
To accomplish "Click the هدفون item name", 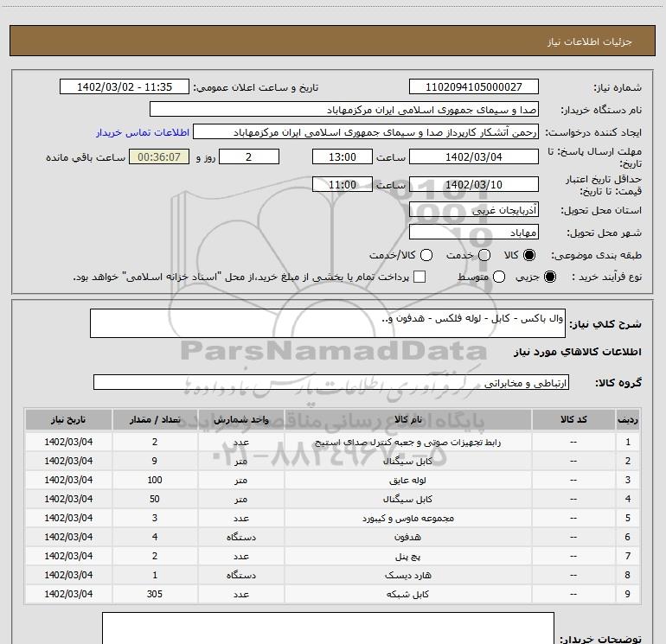I will coord(407,537).
